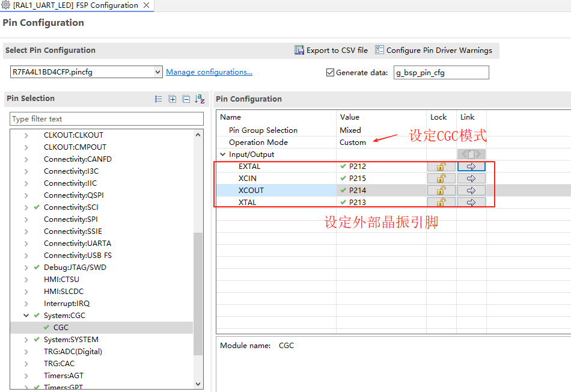Image resolution: width=571 pixels, height=392 pixels.
Task: Collapse all items in Pin Selection
Action: tap(186, 99)
